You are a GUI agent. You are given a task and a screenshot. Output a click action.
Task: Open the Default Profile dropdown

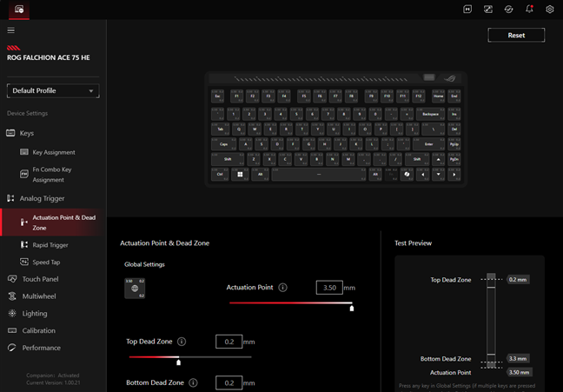click(x=53, y=91)
